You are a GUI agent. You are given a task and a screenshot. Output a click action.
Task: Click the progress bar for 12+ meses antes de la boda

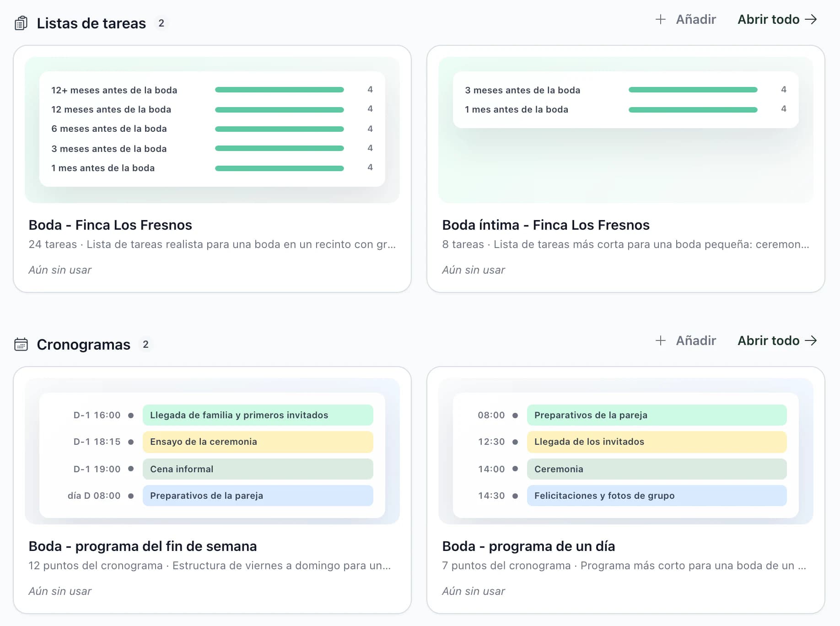pos(279,90)
